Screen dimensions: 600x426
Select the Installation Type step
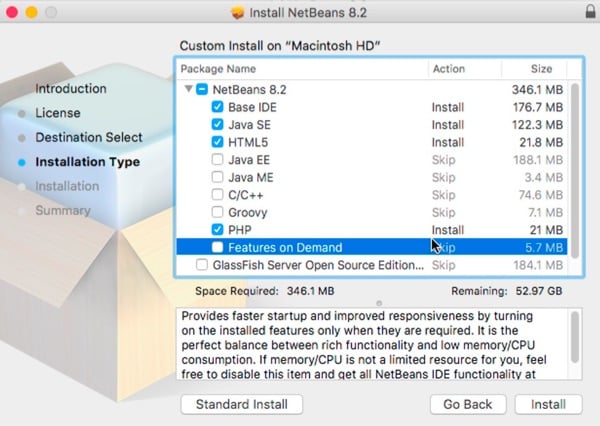pyautogui.click(x=88, y=162)
